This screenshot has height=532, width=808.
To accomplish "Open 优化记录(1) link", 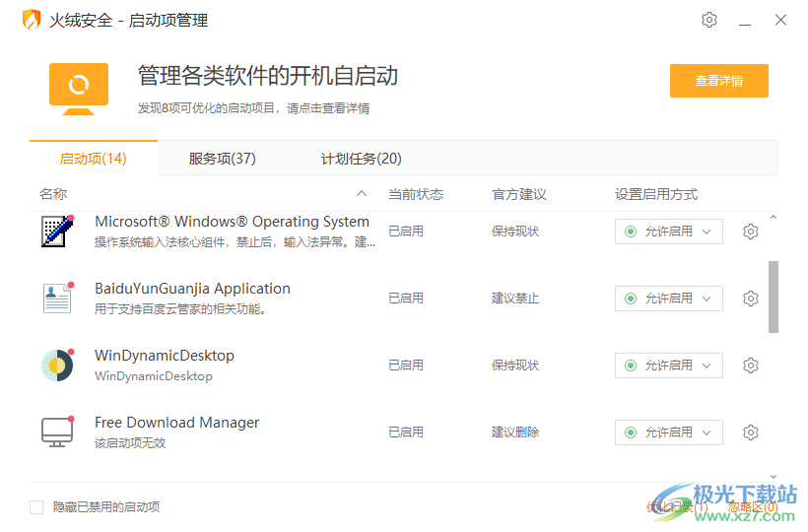I will pos(677,507).
